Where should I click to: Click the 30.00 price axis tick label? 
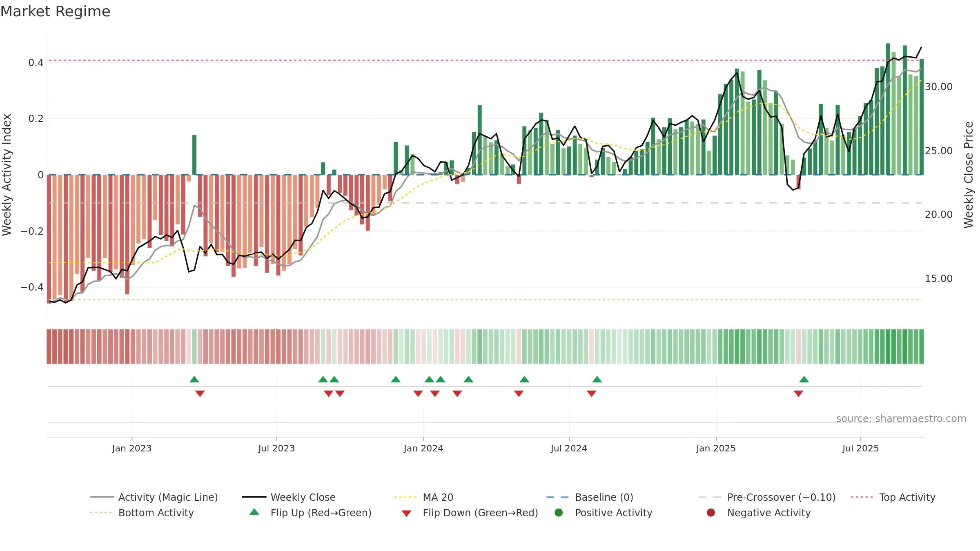click(939, 87)
